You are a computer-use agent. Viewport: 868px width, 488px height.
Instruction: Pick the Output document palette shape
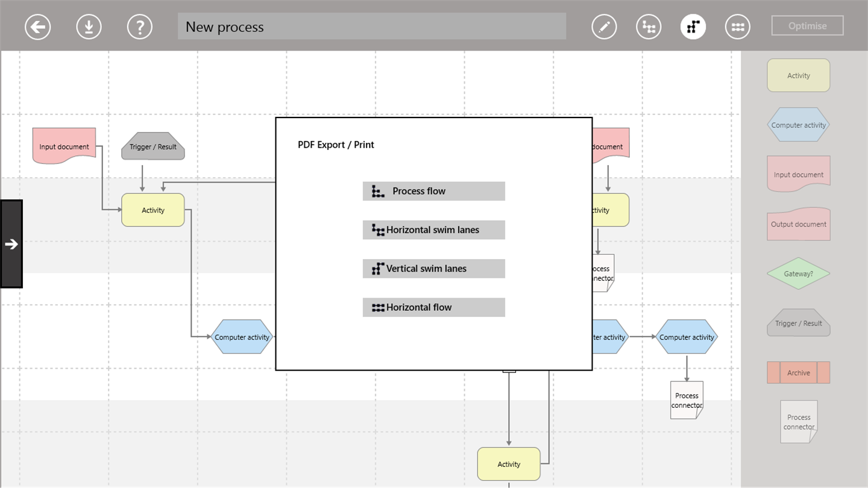[798, 224]
